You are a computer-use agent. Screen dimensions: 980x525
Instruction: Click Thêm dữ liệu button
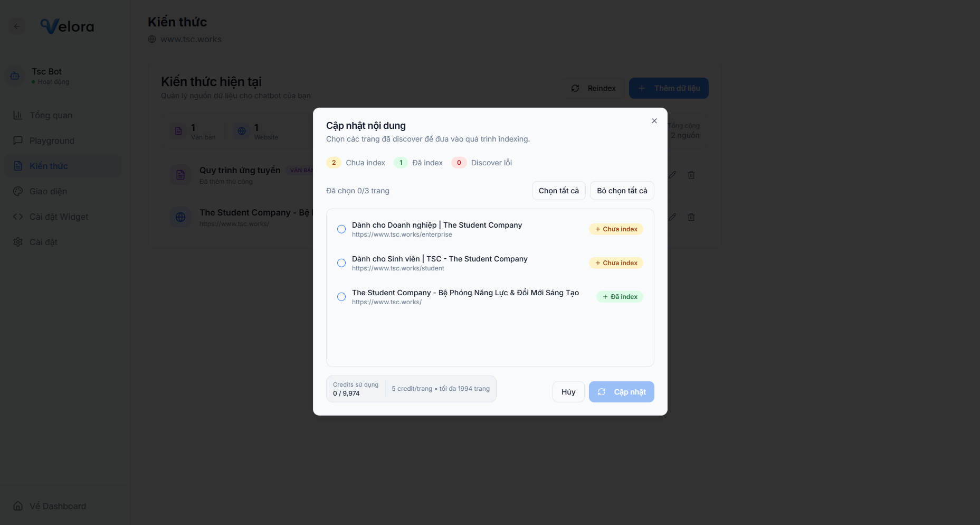point(669,88)
